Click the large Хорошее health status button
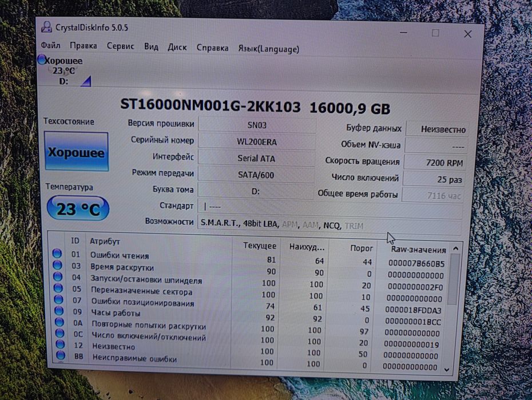532x400 pixels. tap(76, 152)
